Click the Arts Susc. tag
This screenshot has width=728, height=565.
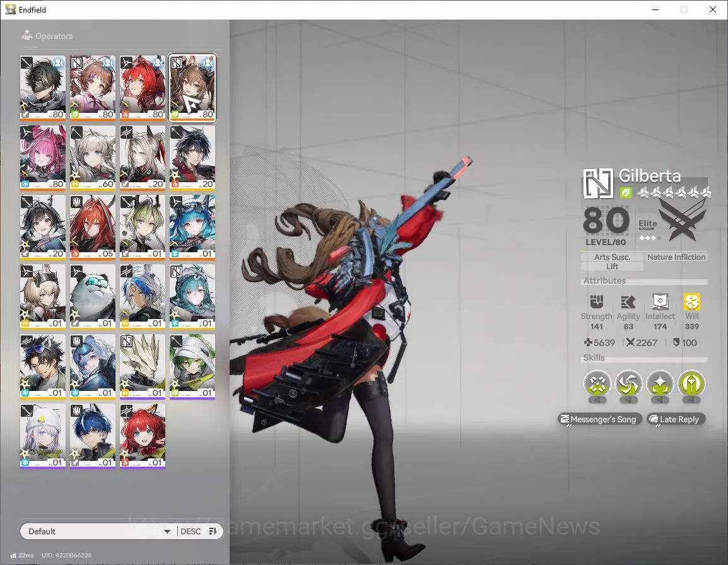[612, 257]
